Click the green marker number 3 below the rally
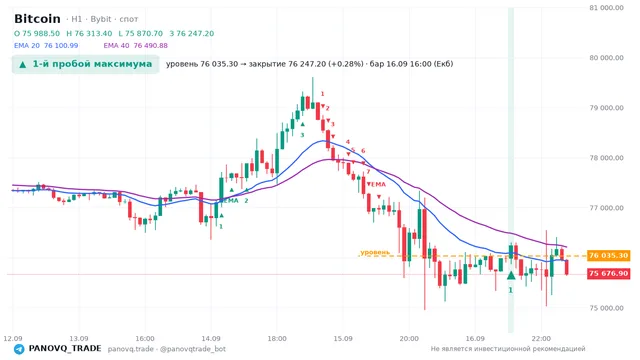The width and height of the screenshot is (640, 360). click(302, 135)
